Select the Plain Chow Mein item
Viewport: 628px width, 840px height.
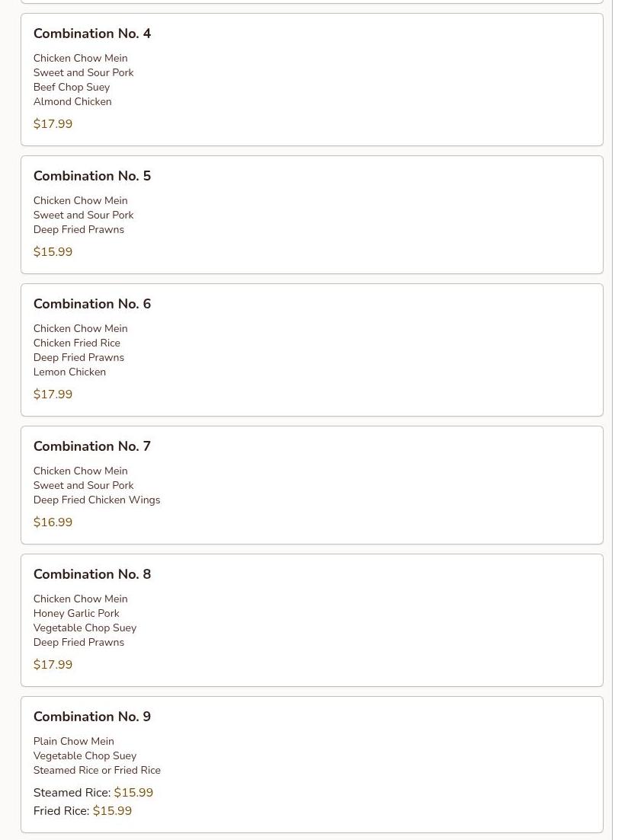point(73,741)
